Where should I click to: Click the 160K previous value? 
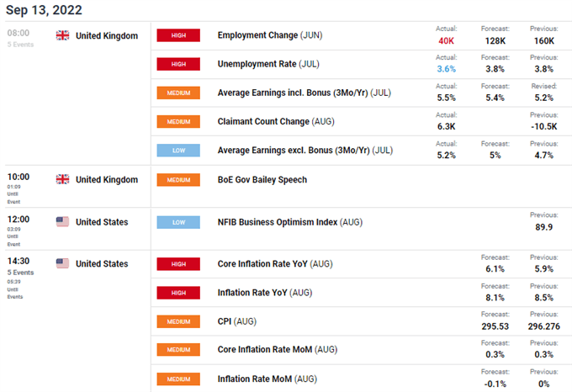point(544,41)
